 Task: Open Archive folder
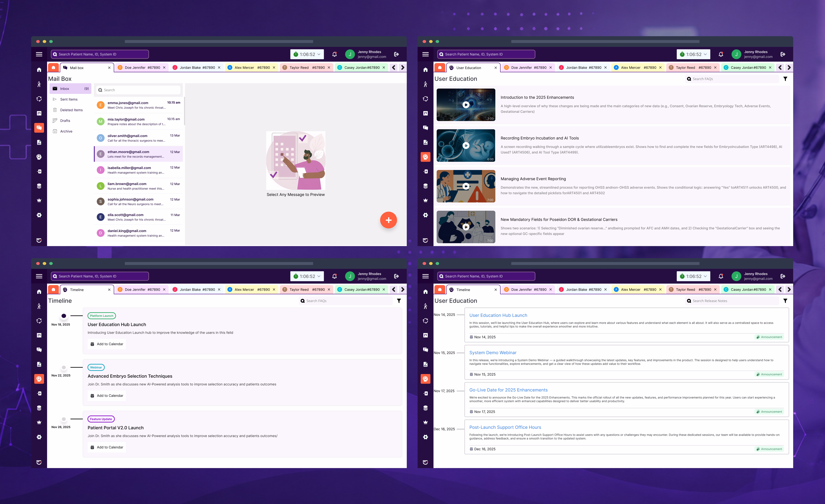pyautogui.click(x=71, y=131)
